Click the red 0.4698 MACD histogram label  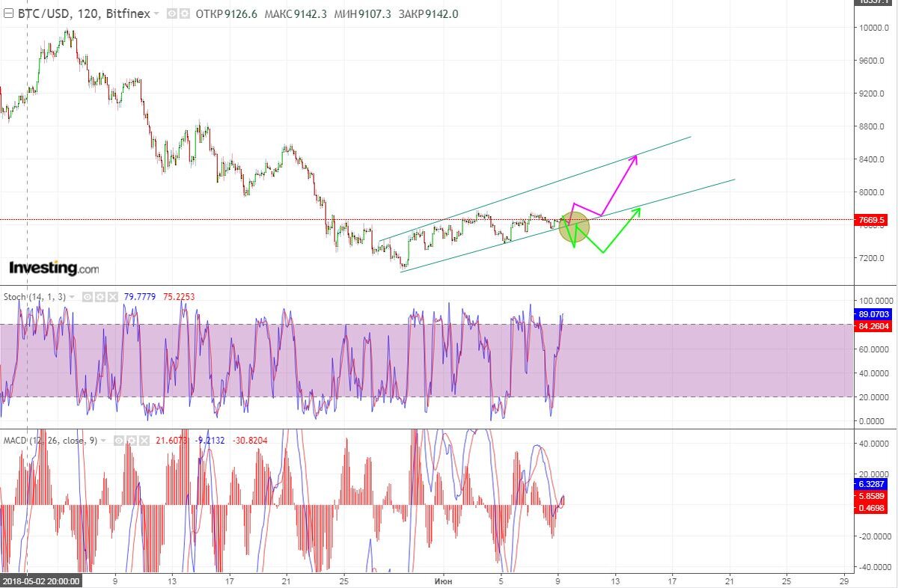(871, 508)
